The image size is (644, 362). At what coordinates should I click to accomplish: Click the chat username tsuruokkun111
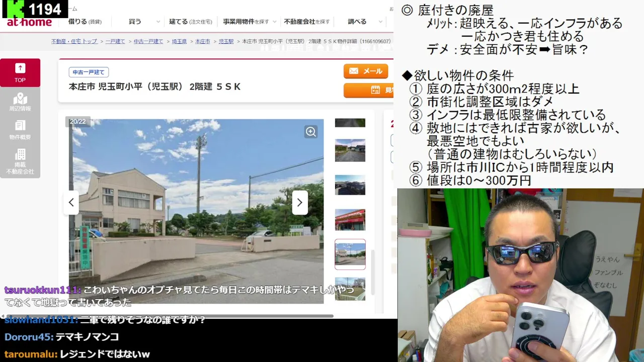pyautogui.click(x=42, y=290)
